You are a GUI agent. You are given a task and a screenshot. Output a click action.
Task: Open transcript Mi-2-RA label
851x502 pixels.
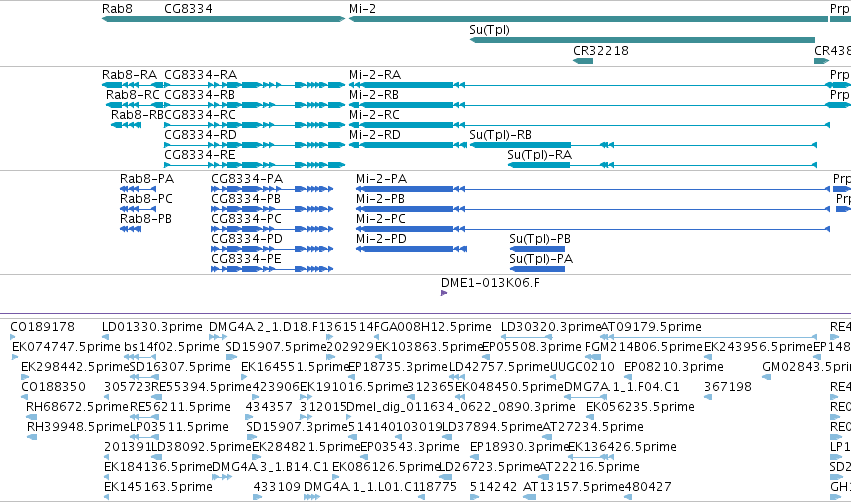click(x=375, y=74)
